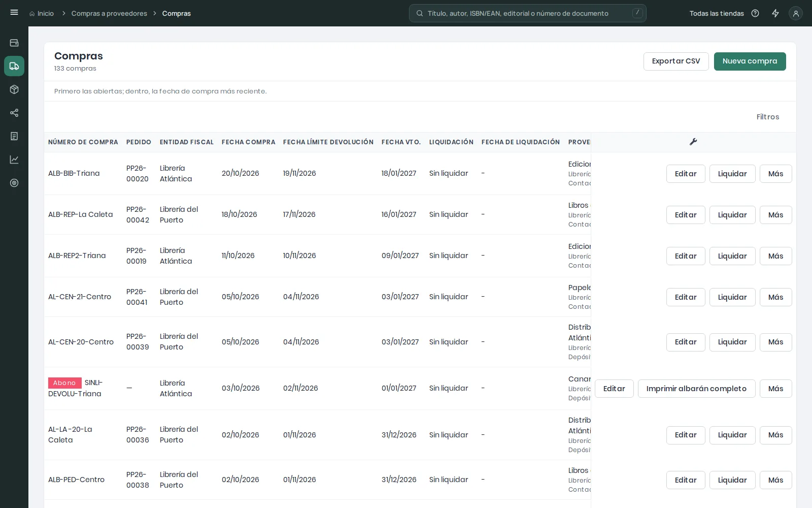Viewport: 812px width, 508px height.
Task: Click the wrench column settings icon
Action: click(x=693, y=142)
